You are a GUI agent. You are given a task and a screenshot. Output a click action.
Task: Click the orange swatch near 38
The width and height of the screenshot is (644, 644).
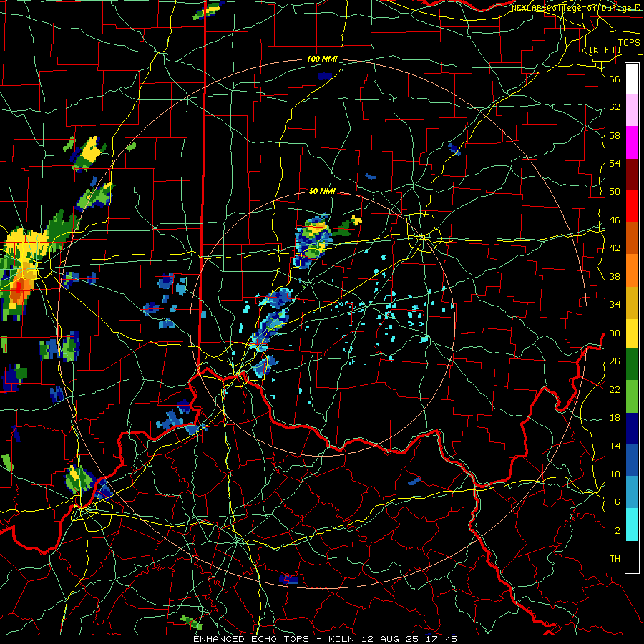(x=632, y=270)
